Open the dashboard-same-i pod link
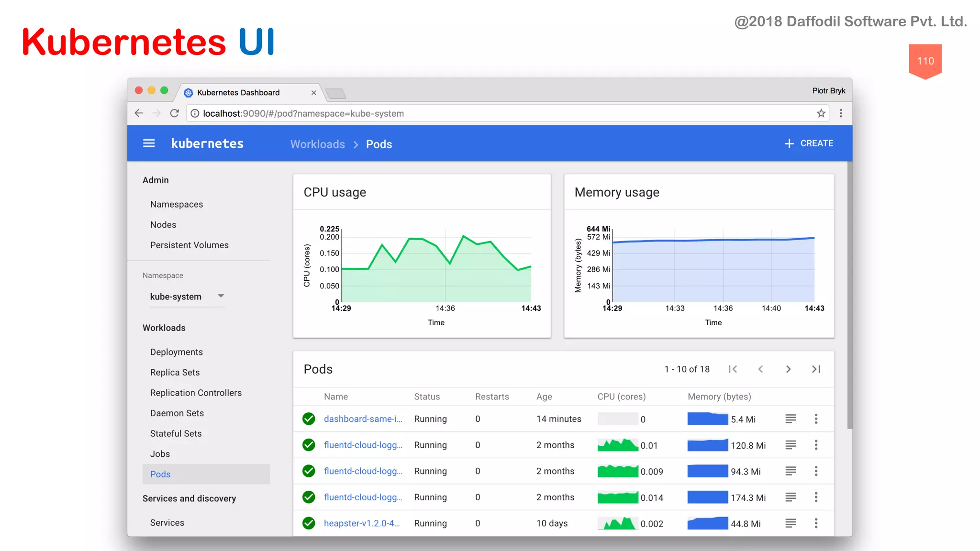 point(363,419)
